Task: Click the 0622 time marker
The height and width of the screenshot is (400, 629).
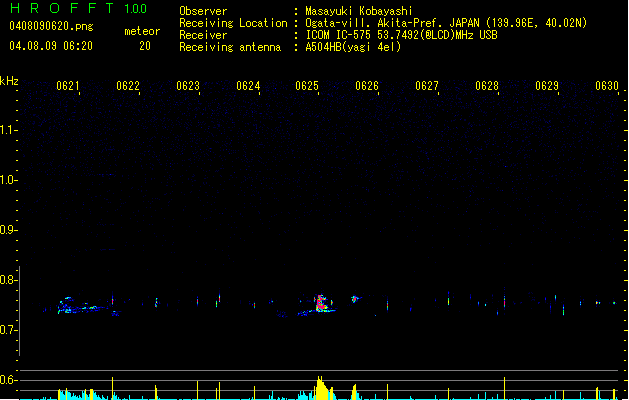Action: pos(128,86)
